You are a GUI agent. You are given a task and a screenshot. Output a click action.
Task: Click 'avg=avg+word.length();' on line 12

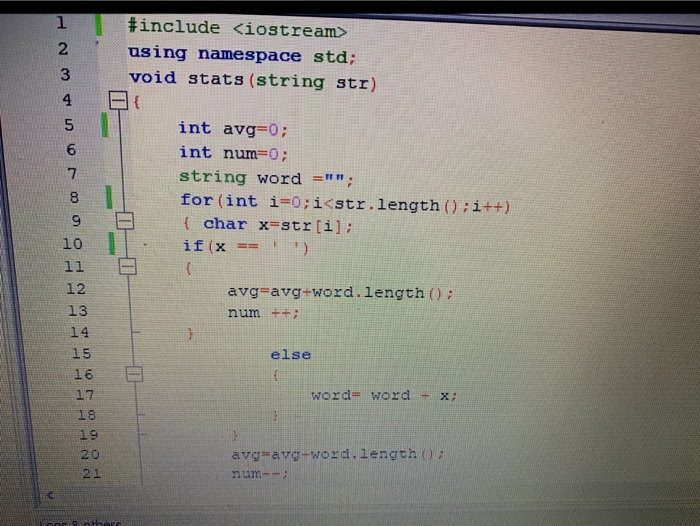tap(341, 293)
